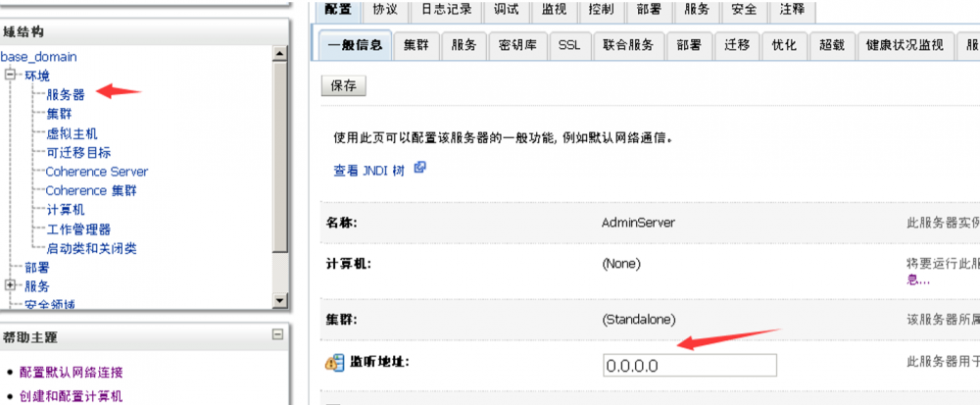Image resolution: width=980 pixels, height=405 pixels.
Task: Open the 健康状况监视 sub-tab
Action: coord(905,46)
